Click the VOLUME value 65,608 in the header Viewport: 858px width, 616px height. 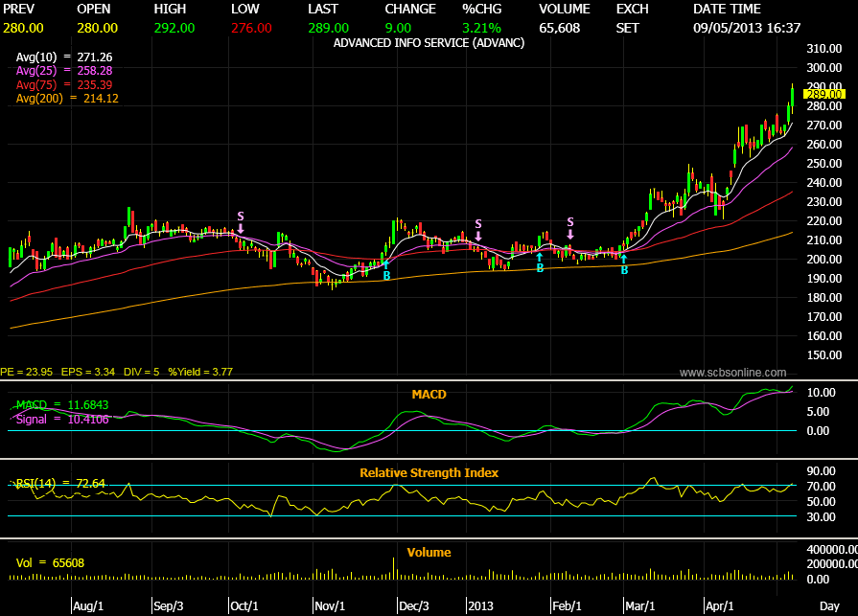[x=559, y=28]
